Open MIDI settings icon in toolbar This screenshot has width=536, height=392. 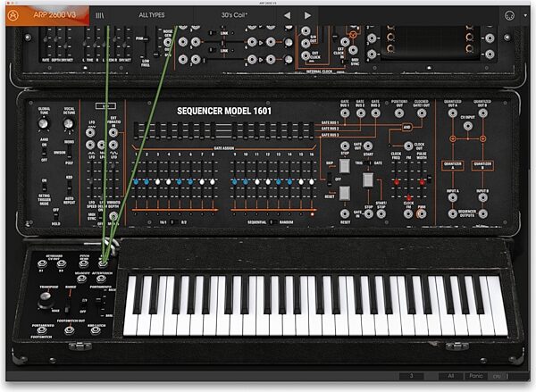pyautogui.click(x=509, y=15)
